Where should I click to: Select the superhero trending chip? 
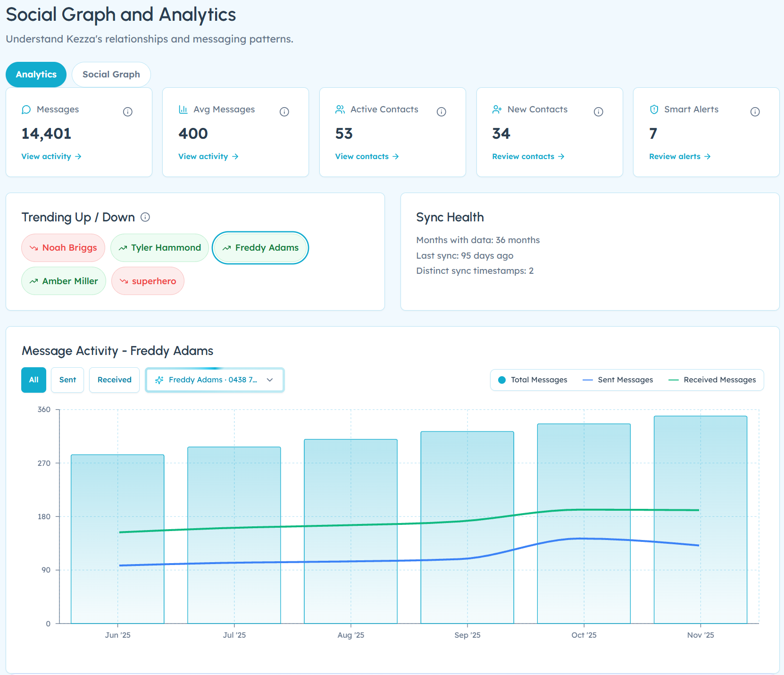tap(148, 281)
